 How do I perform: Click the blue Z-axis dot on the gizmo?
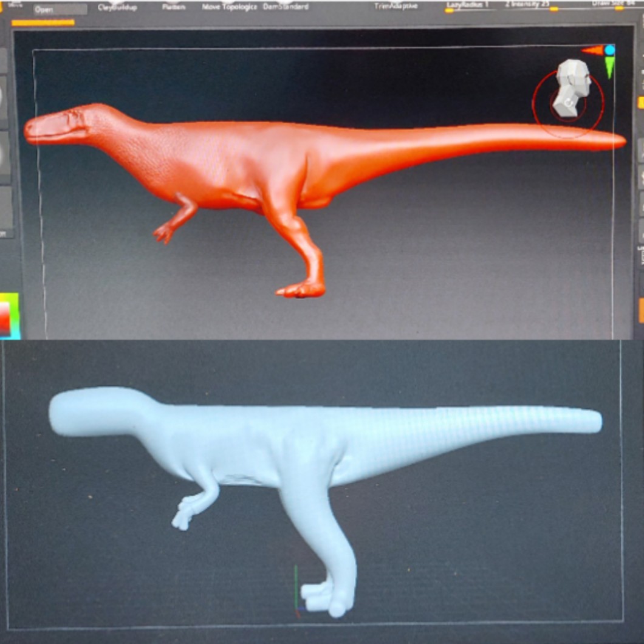[609, 49]
